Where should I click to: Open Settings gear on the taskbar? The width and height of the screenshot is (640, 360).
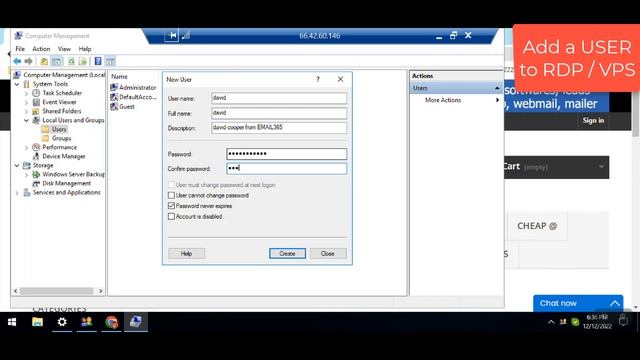pyautogui.click(x=62, y=322)
